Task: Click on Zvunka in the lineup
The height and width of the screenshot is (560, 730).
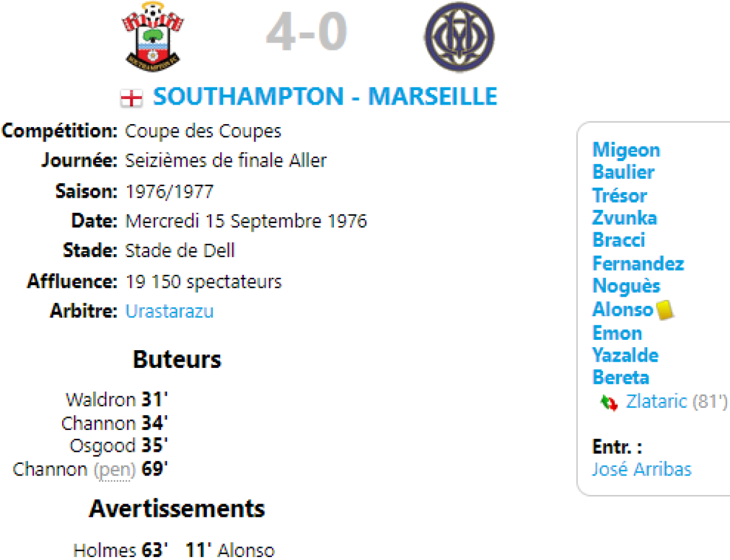Action: 624,218
